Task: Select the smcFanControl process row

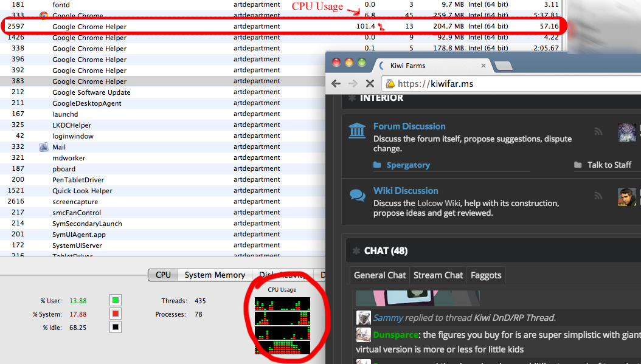Action: click(x=163, y=213)
